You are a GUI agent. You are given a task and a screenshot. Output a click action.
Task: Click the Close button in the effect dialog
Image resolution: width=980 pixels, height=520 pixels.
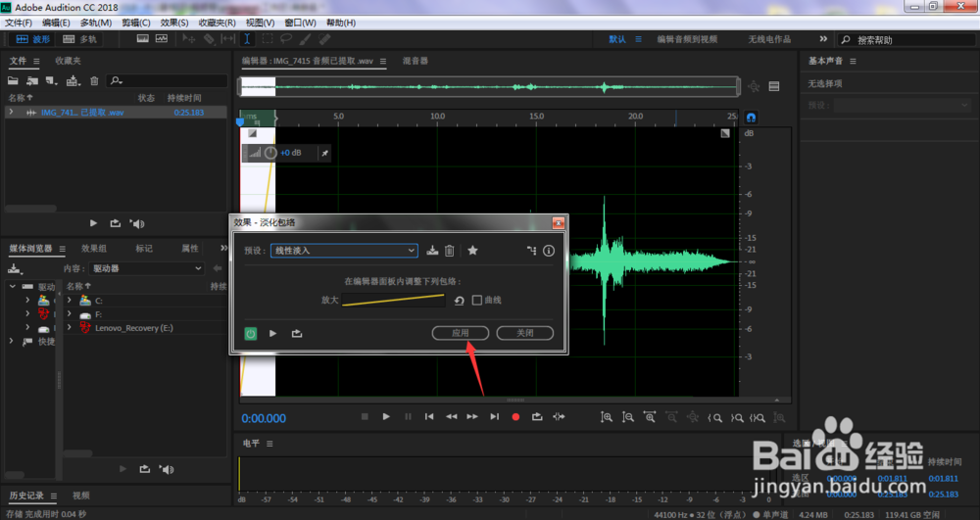point(525,333)
